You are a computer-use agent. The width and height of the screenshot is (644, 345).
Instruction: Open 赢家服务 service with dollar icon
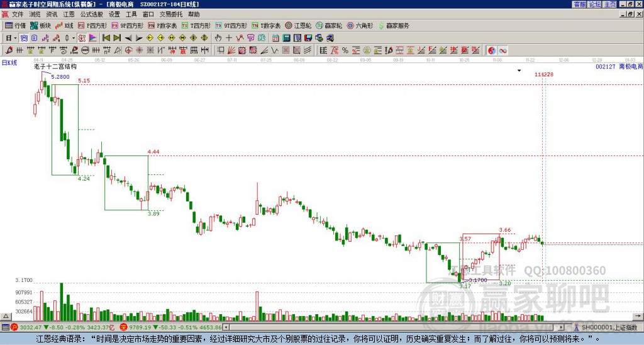click(x=394, y=25)
